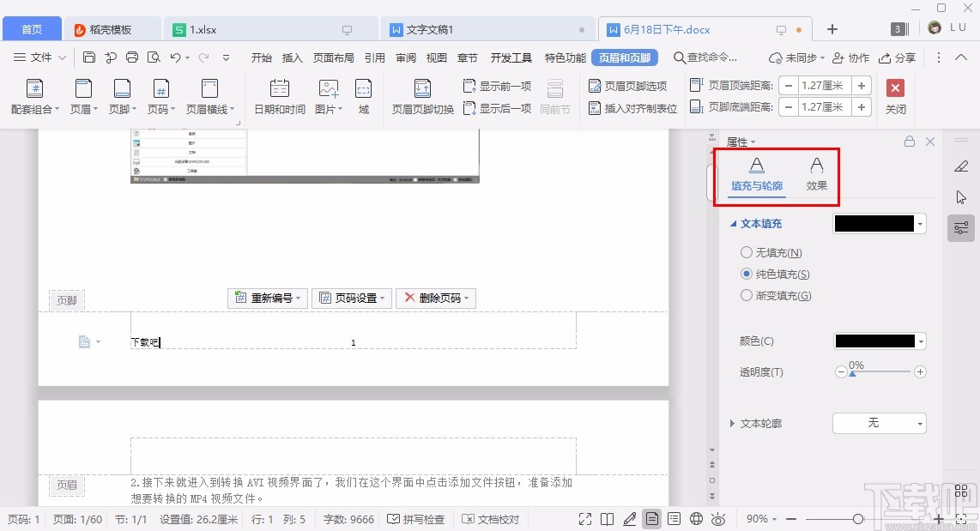
Task: Expand the 文本轮廓 dropdown showing 无
Action: (x=879, y=423)
